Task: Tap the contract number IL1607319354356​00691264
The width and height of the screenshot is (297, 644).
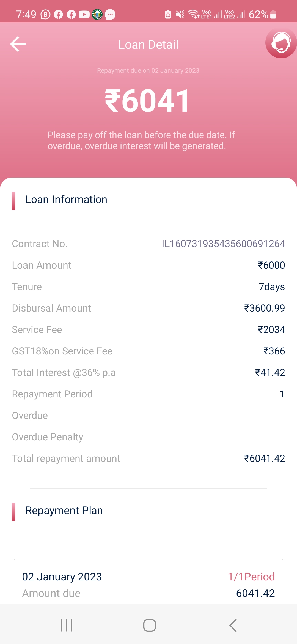Action: tap(223, 244)
